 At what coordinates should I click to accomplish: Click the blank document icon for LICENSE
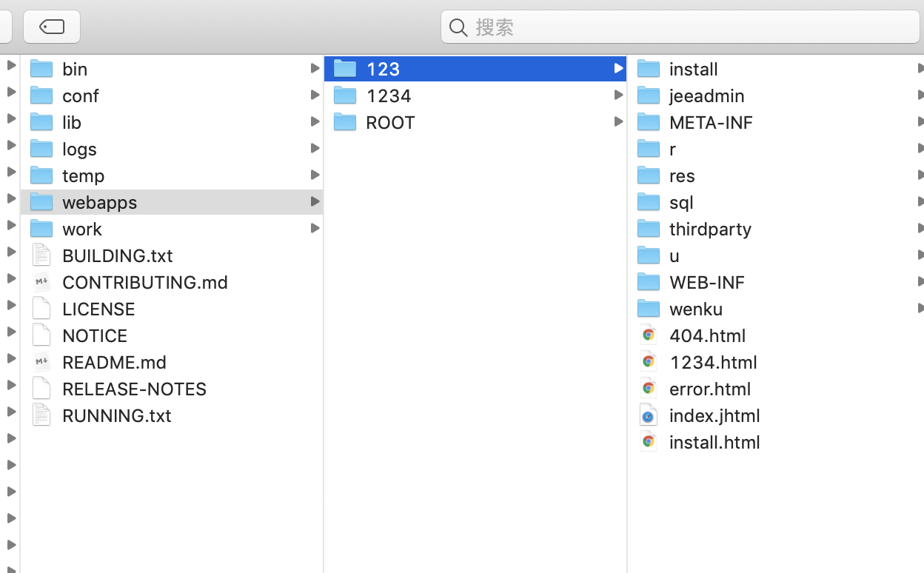click(41, 309)
